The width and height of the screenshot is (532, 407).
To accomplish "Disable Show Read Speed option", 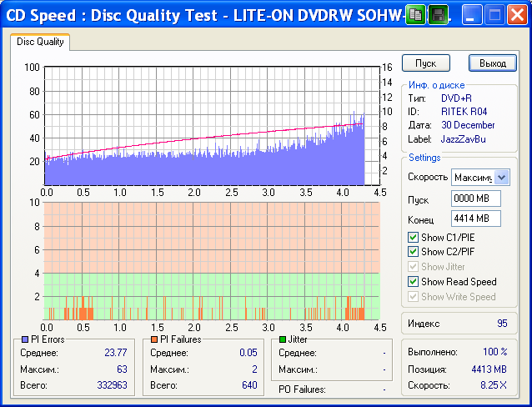I will 413,282.
